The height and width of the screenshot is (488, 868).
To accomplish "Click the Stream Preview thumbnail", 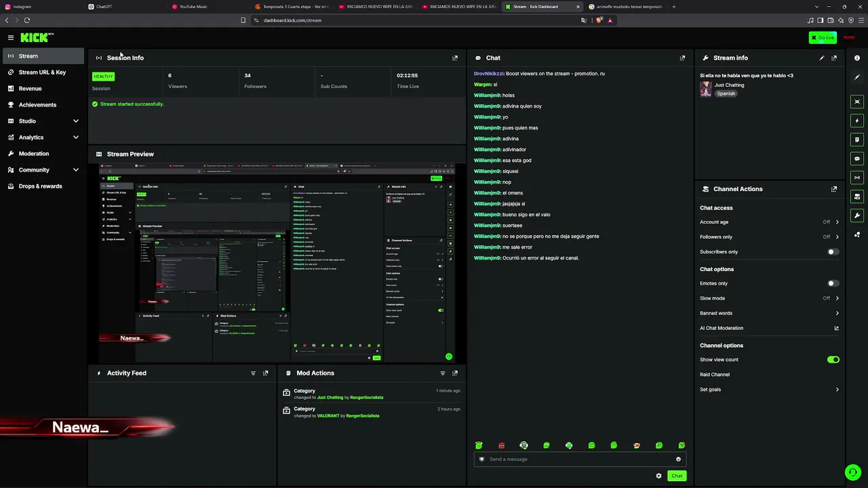I will point(277,263).
